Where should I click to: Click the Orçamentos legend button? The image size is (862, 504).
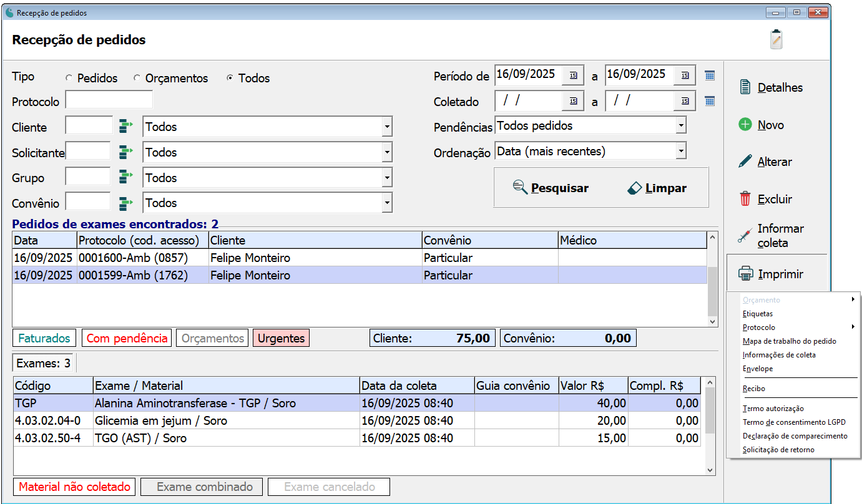(212, 338)
